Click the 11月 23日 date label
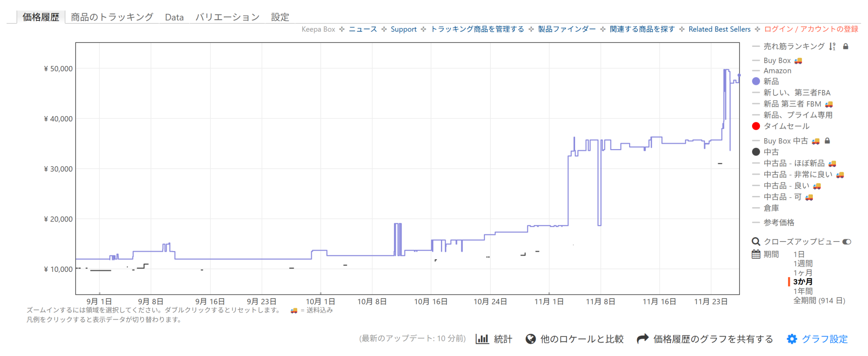 tap(711, 301)
